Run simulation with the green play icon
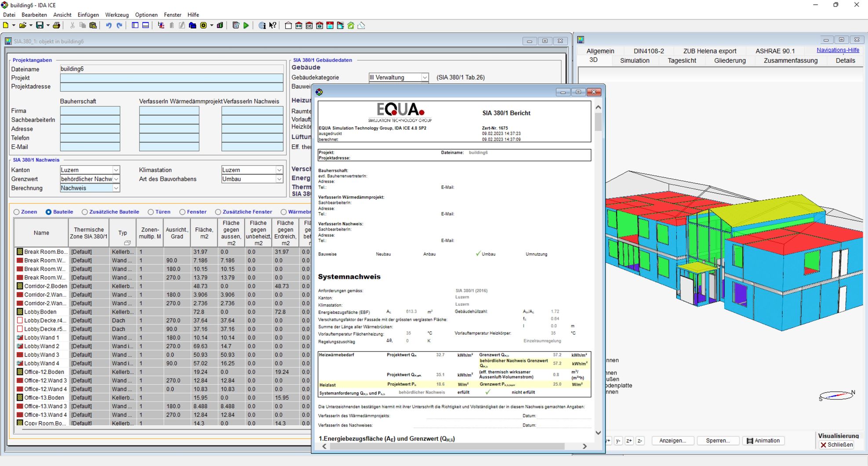 click(x=246, y=25)
